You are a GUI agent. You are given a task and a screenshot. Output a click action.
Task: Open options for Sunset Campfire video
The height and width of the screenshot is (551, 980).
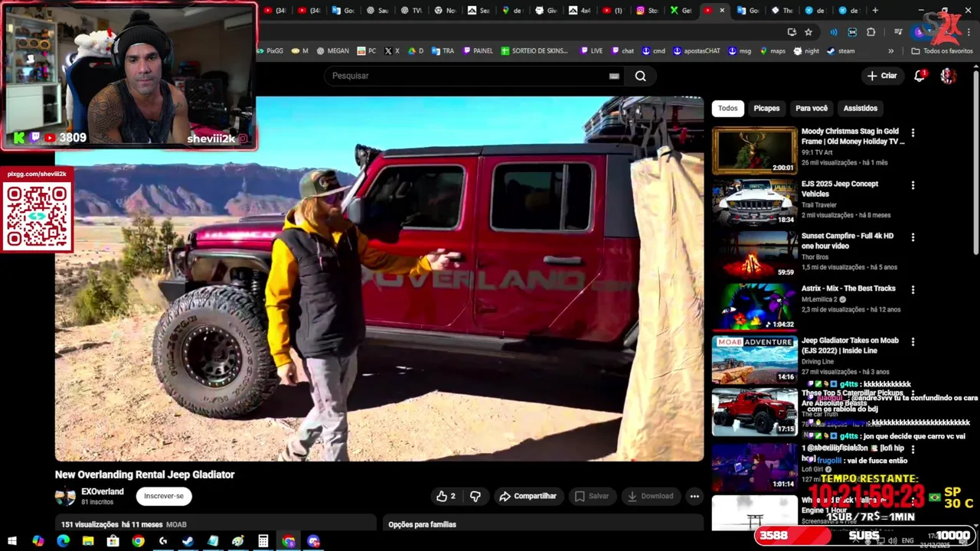pos(913,237)
